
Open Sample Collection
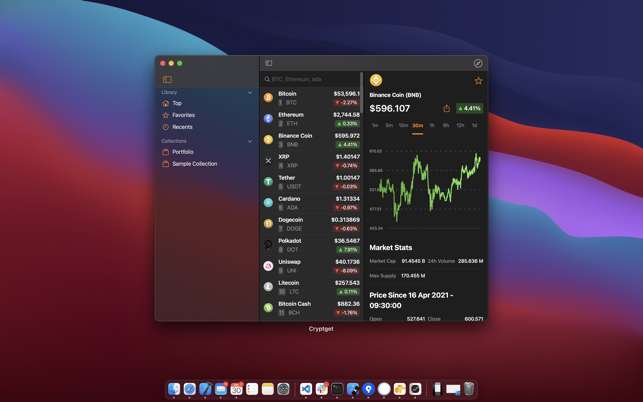pyautogui.click(x=194, y=164)
